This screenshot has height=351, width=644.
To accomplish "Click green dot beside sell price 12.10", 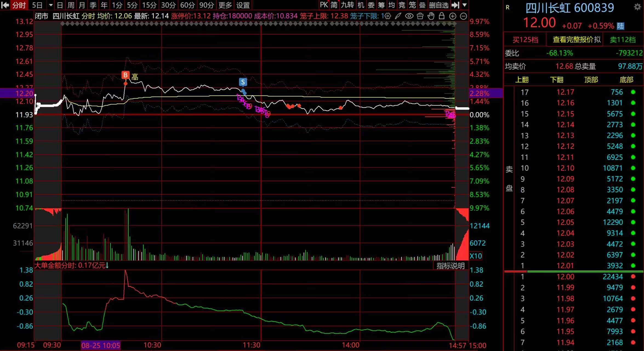I will [x=633, y=168].
